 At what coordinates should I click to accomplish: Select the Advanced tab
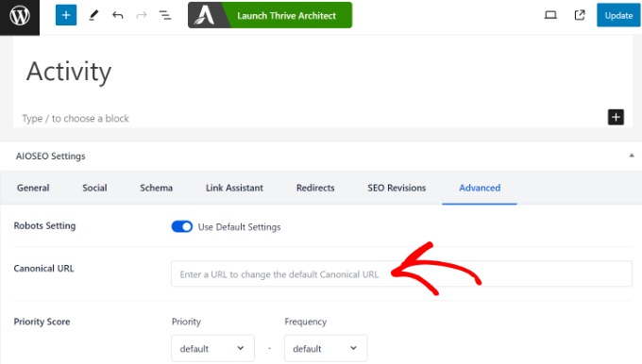[480, 188]
